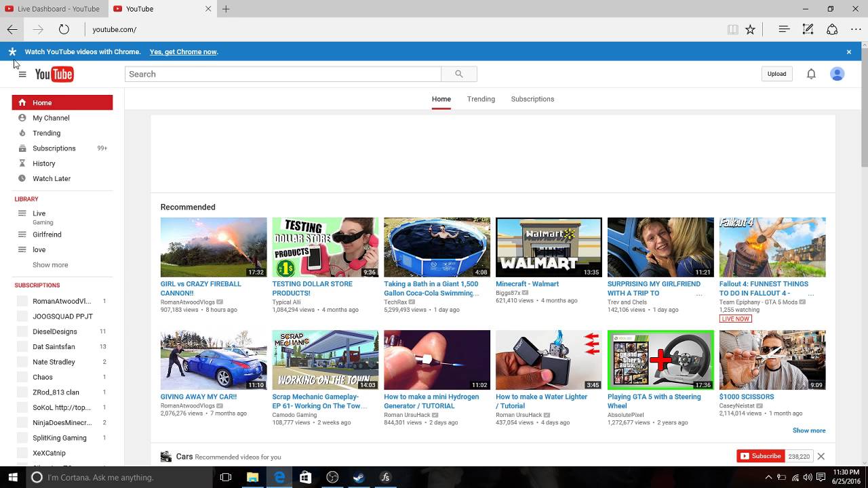Add page to favorites with star icon
The height and width of the screenshot is (488, 868).
click(750, 29)
